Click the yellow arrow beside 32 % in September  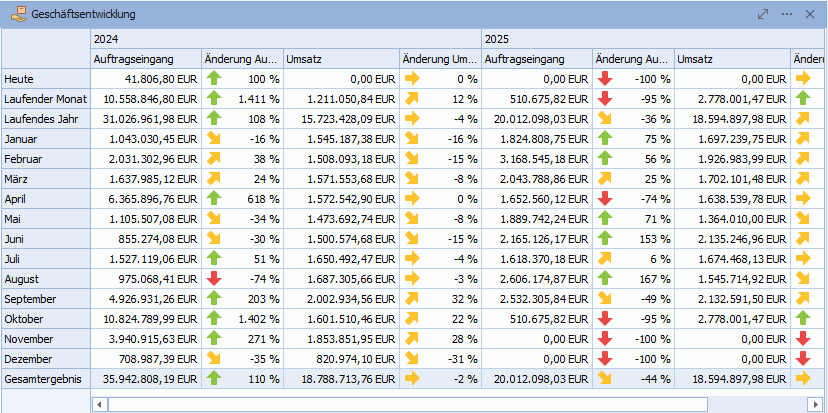click(411, 298)
